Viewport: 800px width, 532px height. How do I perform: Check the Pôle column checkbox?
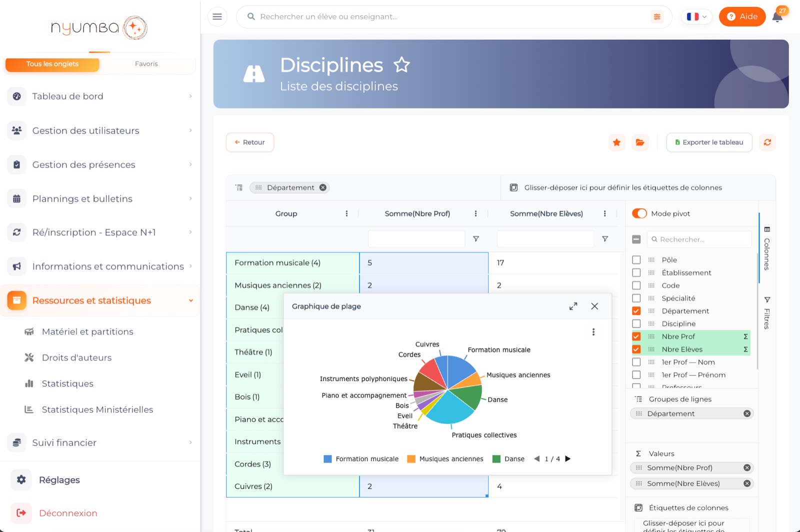pos(636,260)
